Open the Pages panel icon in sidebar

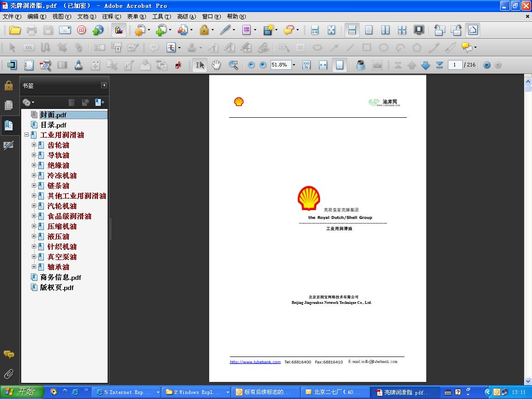8,105
